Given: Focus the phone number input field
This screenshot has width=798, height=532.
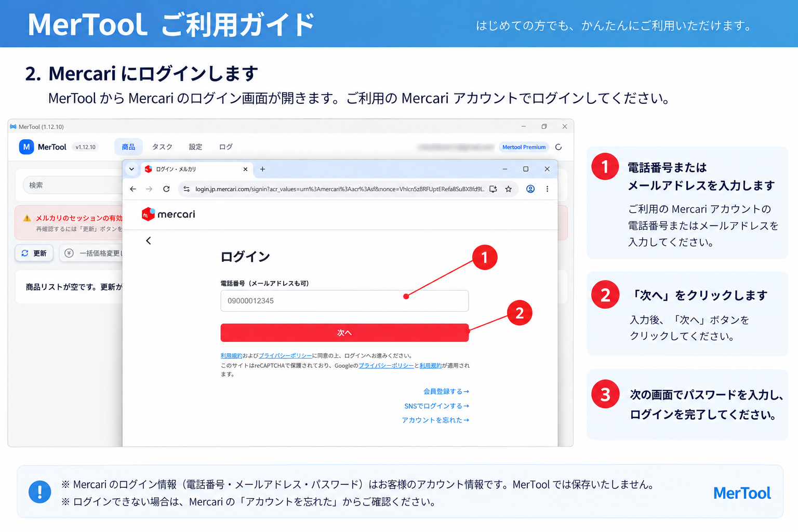Looking at the screenshot, I should point(344,301).
